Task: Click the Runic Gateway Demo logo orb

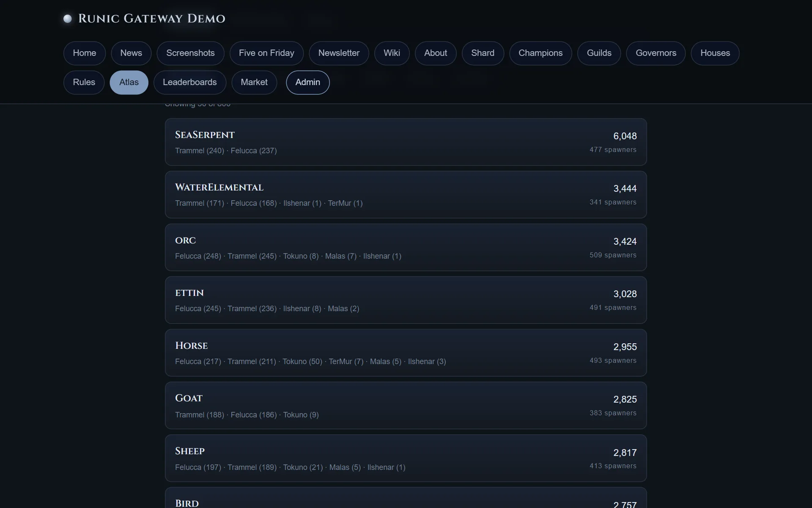Action: click(x=68, y=19)
